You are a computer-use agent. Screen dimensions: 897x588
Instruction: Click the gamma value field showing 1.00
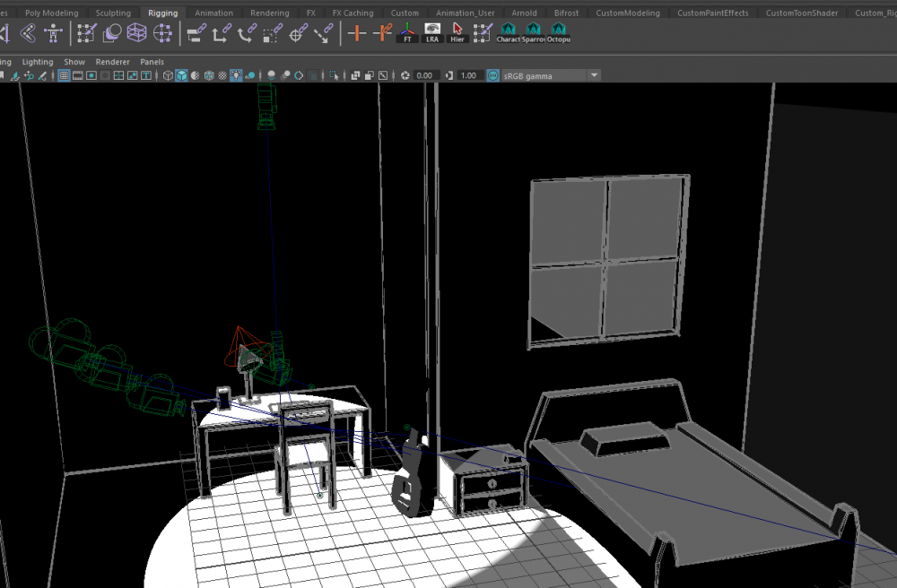468,75
